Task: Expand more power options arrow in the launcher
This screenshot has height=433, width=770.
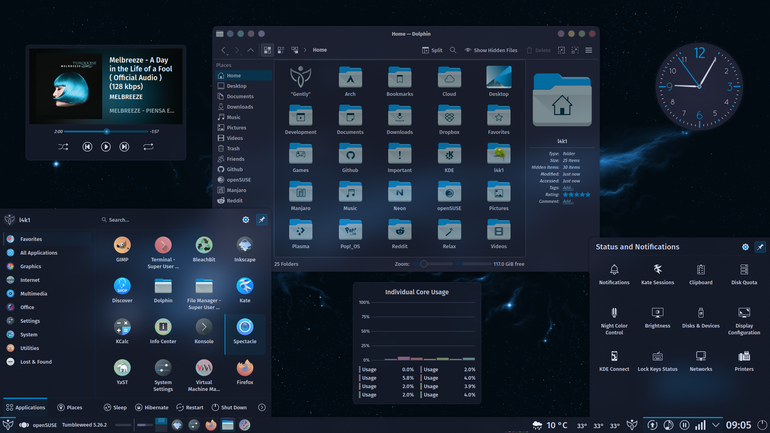Action: coord(262,407)
